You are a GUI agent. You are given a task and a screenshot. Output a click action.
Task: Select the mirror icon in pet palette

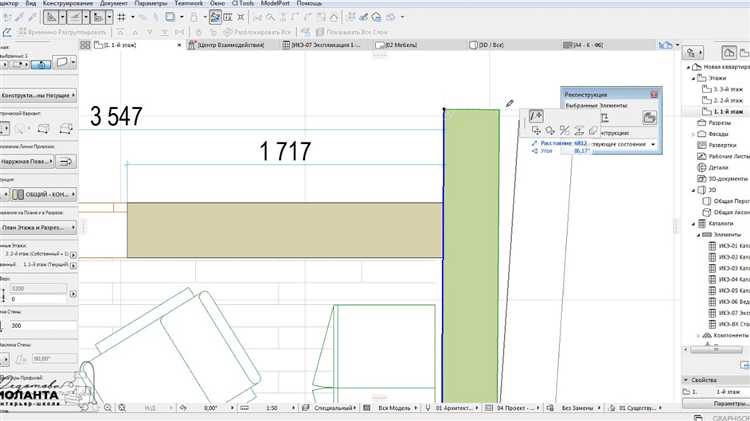[x=565, y=131]
